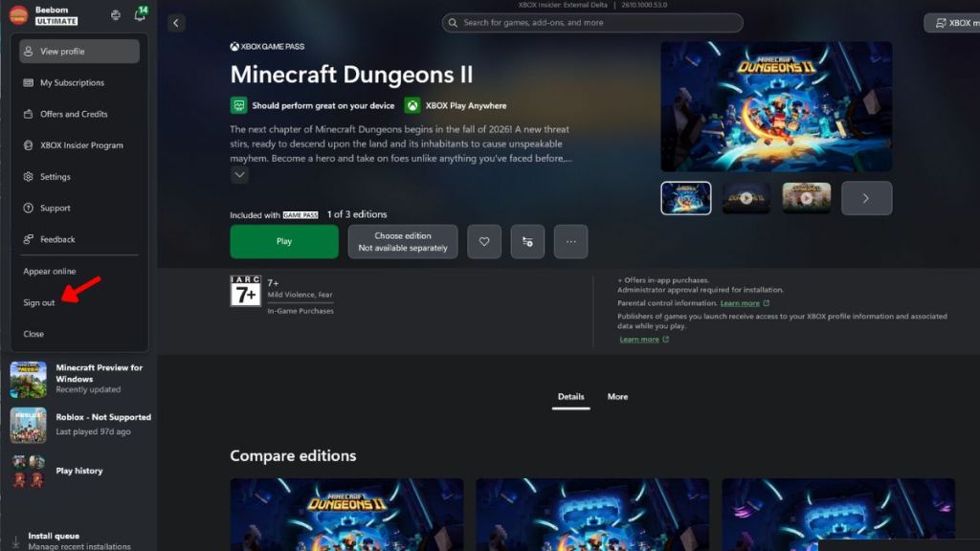The image size is (980, 551).
Task: Switch to the More tab
Action: pos(617,397)
